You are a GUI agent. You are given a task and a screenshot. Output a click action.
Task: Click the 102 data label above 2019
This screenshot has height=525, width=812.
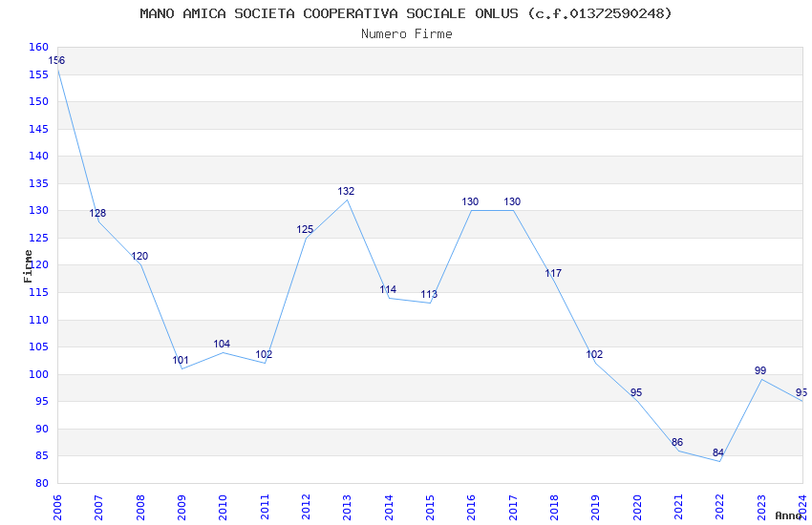click(x=594, y=354)
